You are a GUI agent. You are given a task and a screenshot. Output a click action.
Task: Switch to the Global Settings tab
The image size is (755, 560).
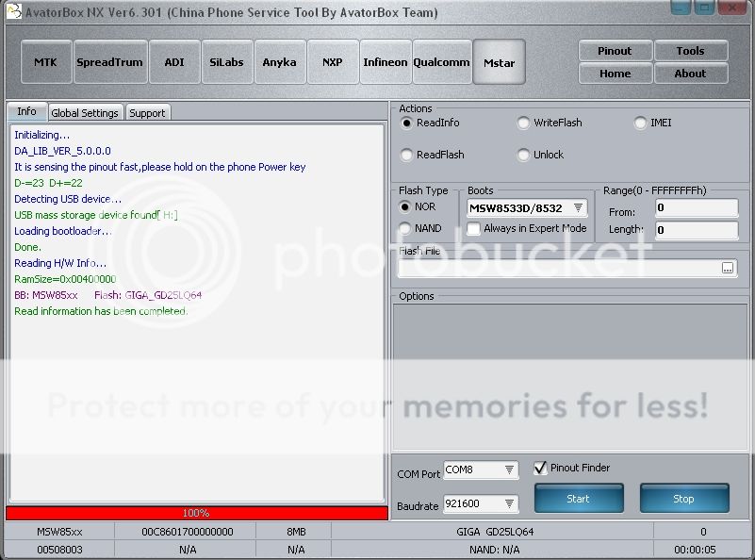pos(85,113)
